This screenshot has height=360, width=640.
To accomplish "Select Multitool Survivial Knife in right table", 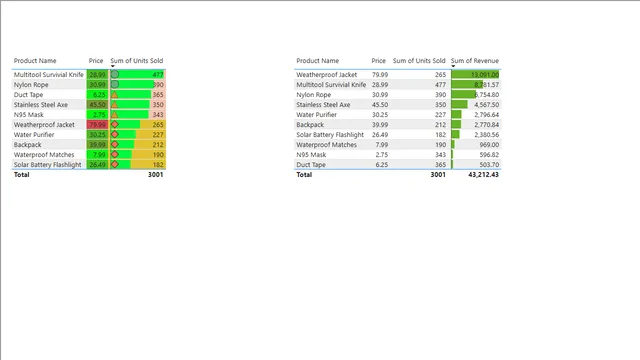I will [x=331, y=84].
